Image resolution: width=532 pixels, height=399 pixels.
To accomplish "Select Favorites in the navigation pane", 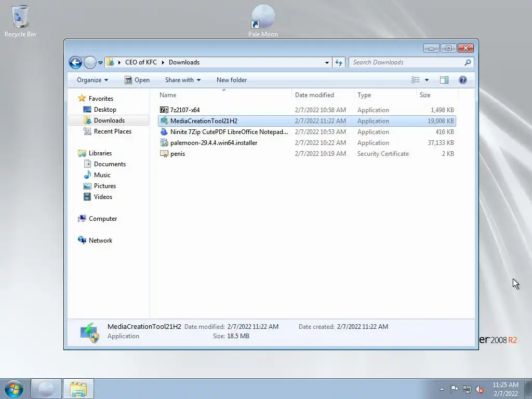I will (101, 98).
